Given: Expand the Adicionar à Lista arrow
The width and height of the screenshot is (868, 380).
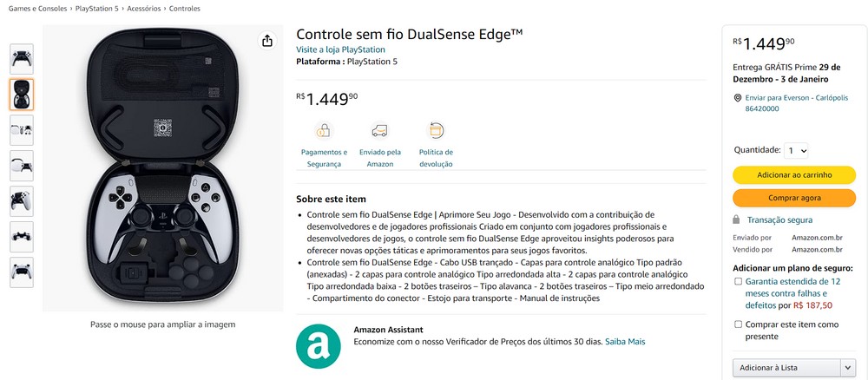Looking at the screenshot, I should click(x=848, y=368).
